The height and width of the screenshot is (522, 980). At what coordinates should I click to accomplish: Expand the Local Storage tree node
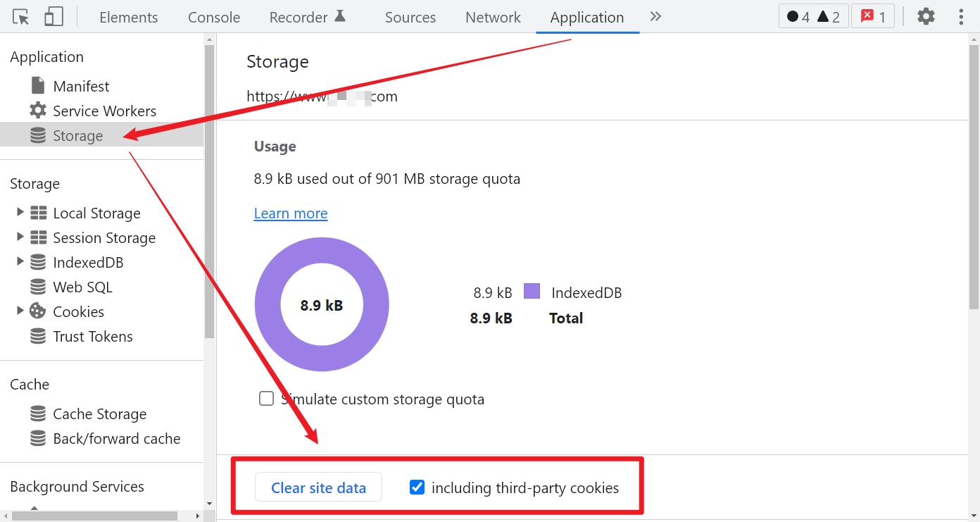tap(20, 212)
